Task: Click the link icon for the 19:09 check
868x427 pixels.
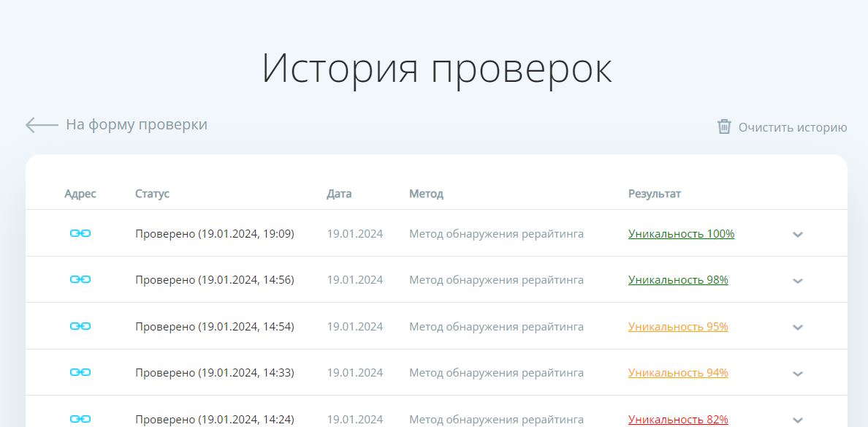Action: pos(80,233)
